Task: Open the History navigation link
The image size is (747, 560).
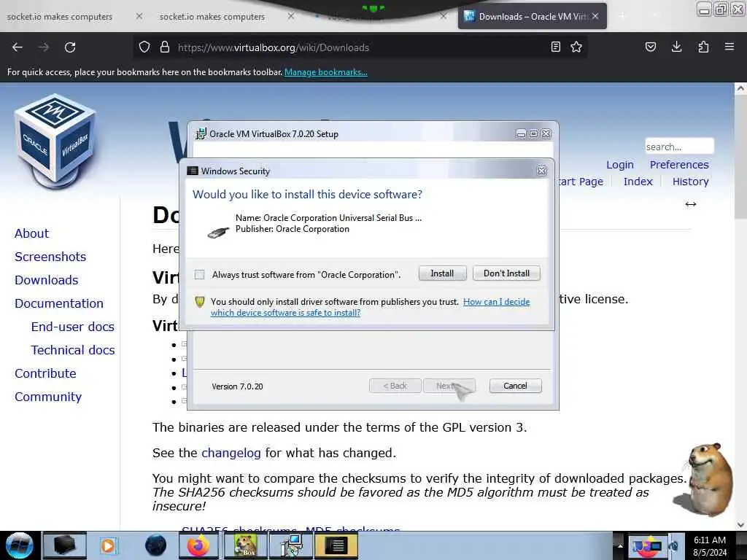Action: (690, 182)
